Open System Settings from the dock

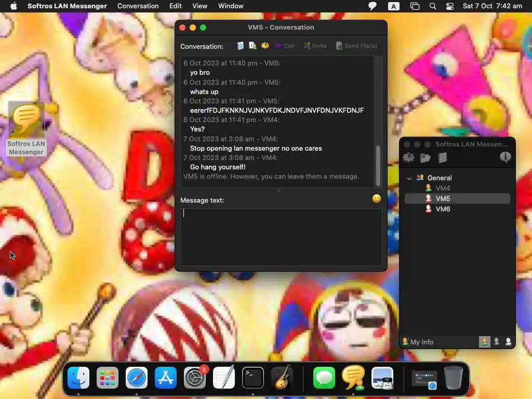(x=195, y=378)
